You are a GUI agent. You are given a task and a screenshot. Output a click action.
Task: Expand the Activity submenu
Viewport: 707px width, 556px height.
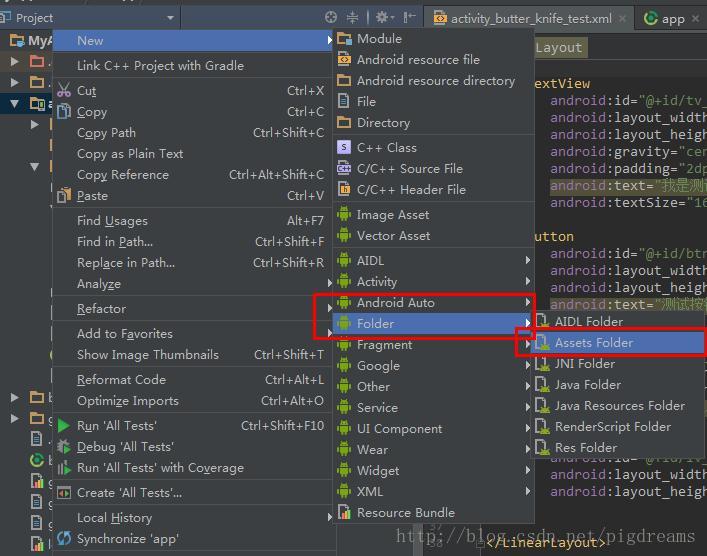433,282
